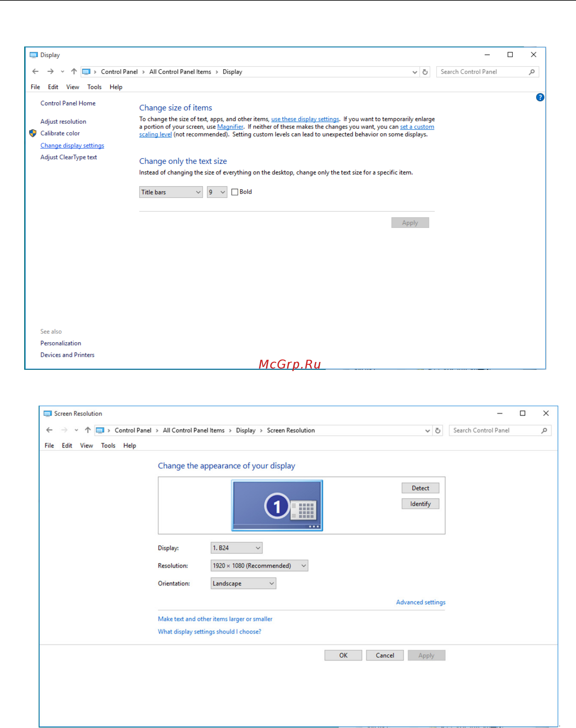Screen dimensions: 576x728
Task: Open File menu in the Screen Resolution window
Action: coord(49,446)
